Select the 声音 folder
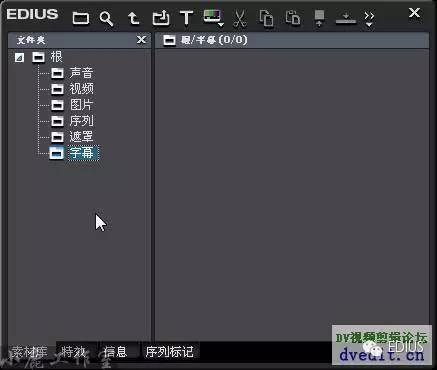Screen dimensions: 437x370 (x=81, y=73)
